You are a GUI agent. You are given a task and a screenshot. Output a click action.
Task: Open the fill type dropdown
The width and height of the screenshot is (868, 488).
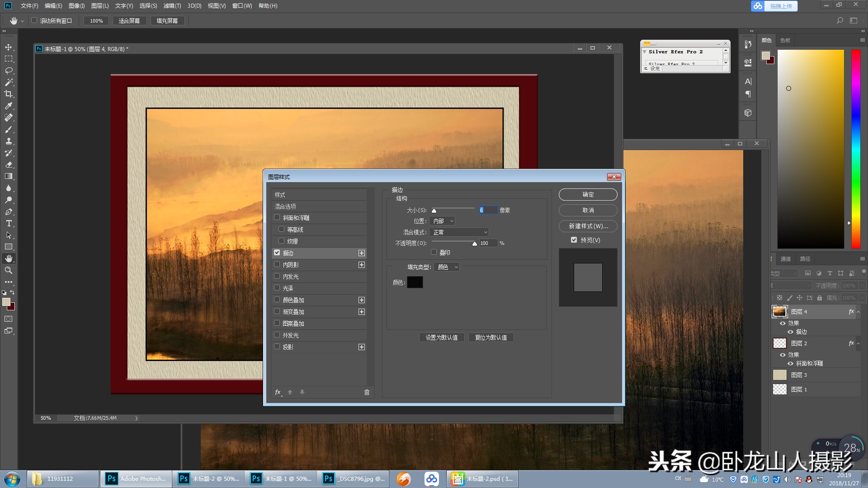pyautogui.click(x=447, y=267)
